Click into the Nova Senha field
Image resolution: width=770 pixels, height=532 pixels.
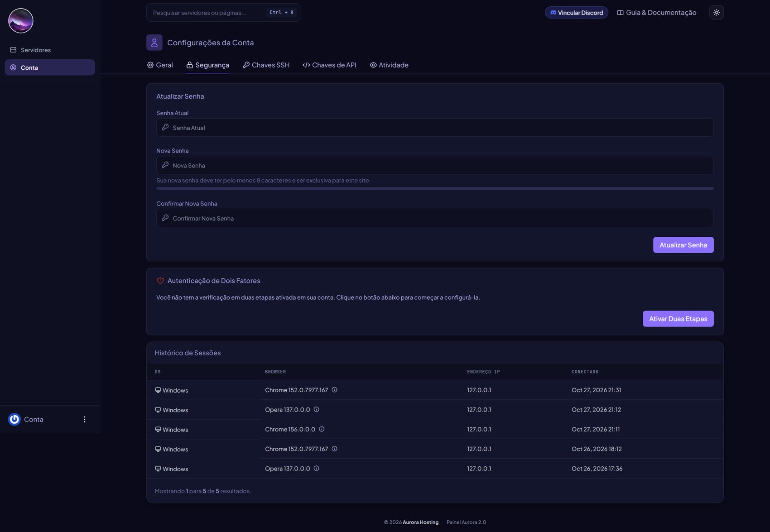[x=435, y=165]
